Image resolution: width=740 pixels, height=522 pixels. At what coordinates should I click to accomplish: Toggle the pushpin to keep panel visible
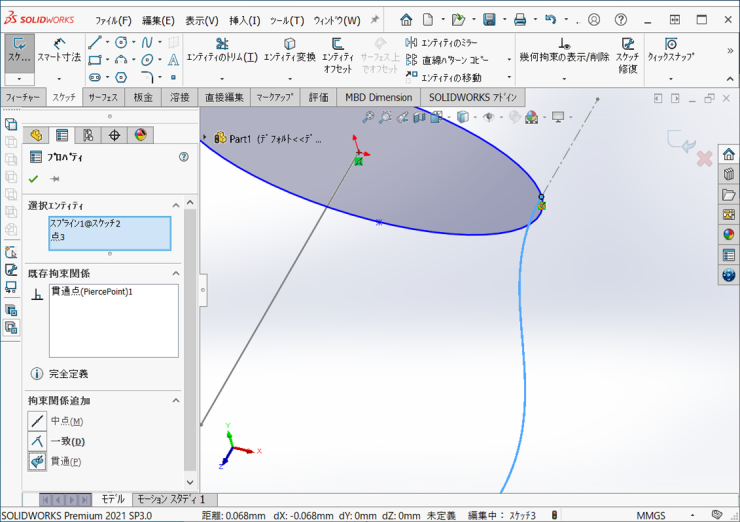(x=55, y=179)
